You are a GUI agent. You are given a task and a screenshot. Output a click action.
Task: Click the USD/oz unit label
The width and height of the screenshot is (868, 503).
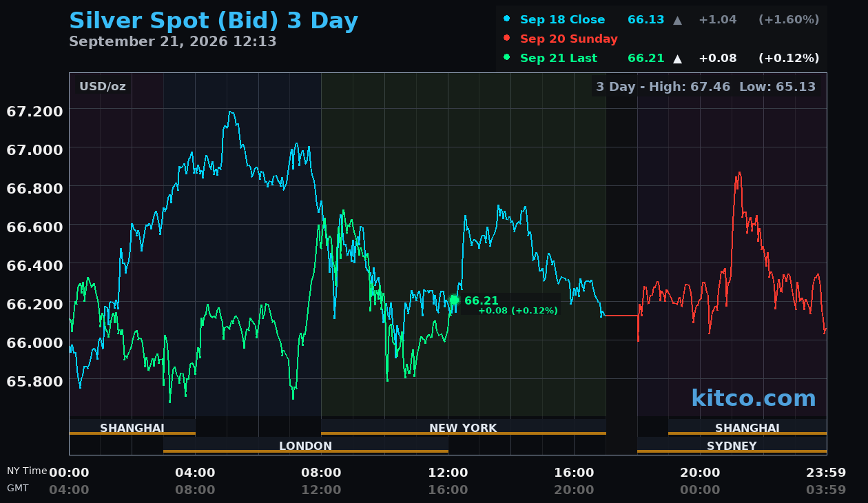click(x=103, y=87)
